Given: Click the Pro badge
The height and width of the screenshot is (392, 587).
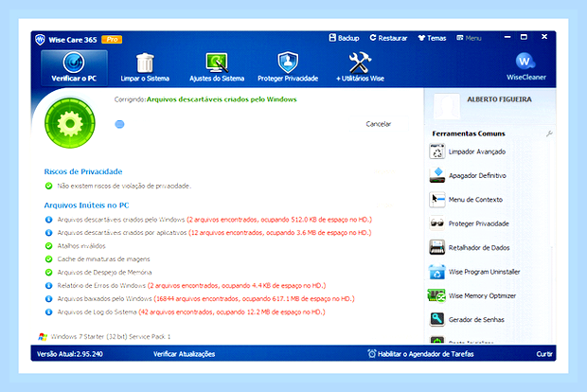Looking at the screenshot, I should coord(112,40).
